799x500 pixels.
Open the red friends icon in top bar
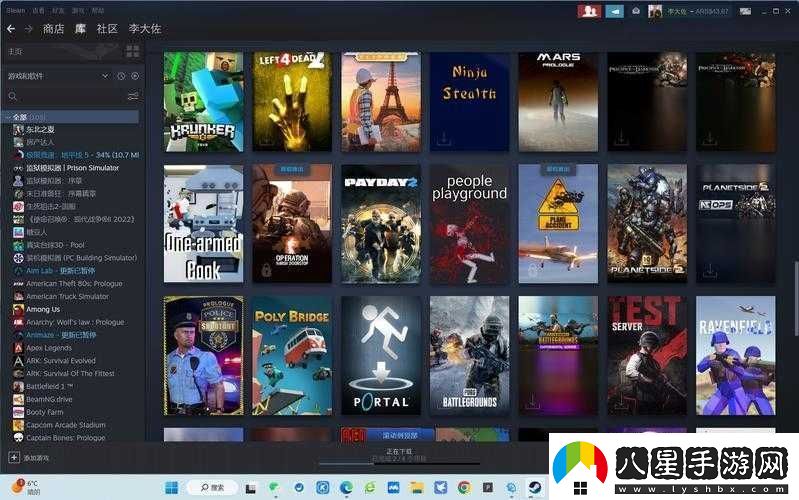(x=589, y=11)
